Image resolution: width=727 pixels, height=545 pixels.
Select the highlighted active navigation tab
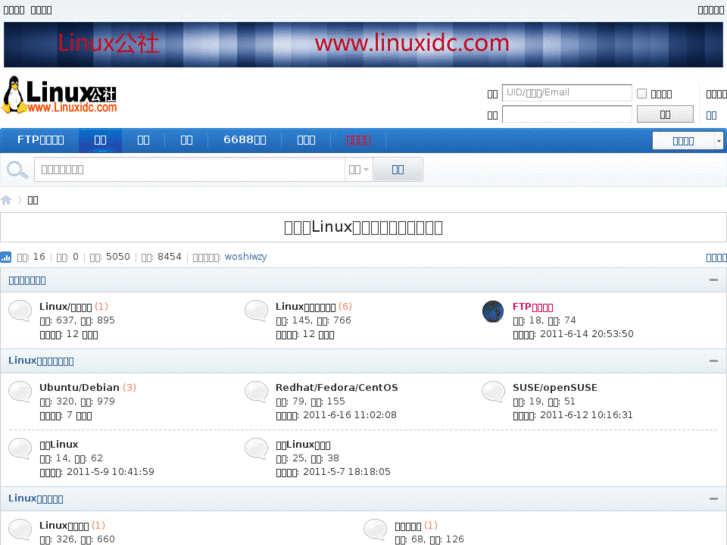tap(100, 140)
